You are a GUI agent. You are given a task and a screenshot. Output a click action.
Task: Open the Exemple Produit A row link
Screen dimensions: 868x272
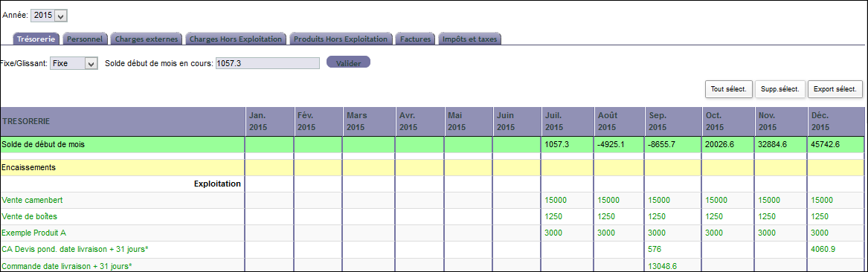(34, 233)
